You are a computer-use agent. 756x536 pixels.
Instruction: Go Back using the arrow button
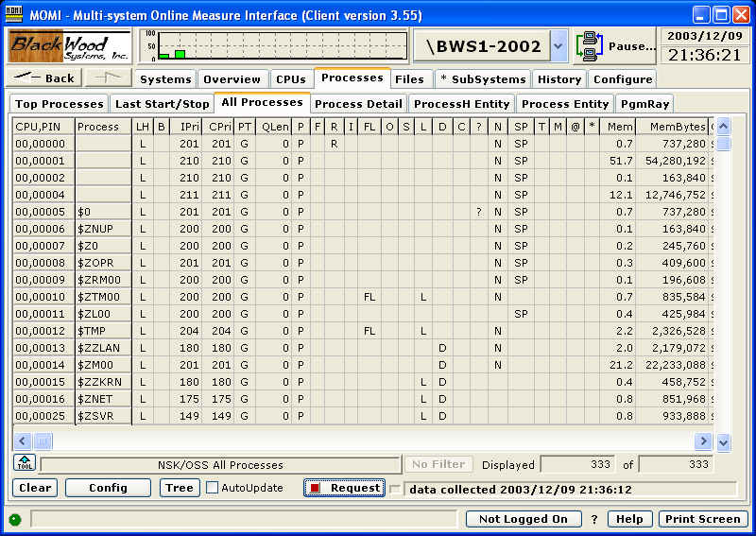[x=45, y=78]
